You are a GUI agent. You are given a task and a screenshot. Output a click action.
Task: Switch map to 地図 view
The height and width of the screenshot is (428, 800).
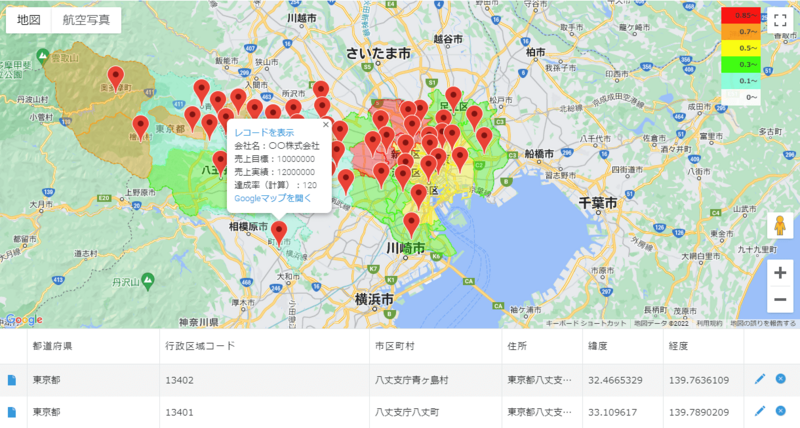point(29,20)
